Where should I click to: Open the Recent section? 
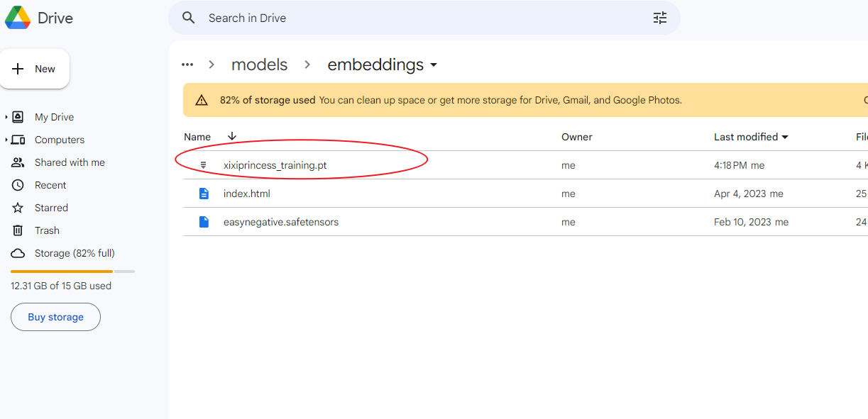(50, 185)
